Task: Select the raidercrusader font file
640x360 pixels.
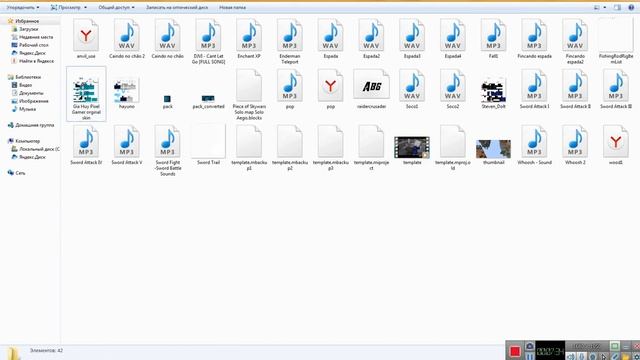Action: (371, 88)
